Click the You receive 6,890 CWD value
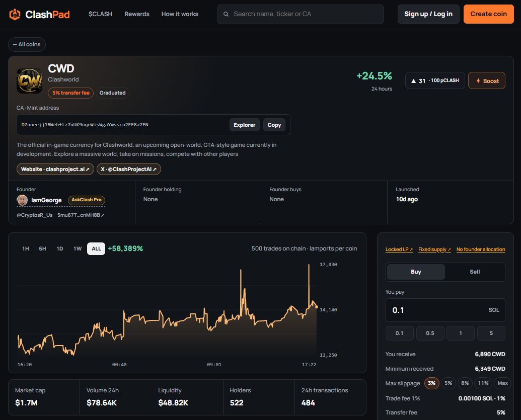The image size is (521, 420). (x=490, y=354)
